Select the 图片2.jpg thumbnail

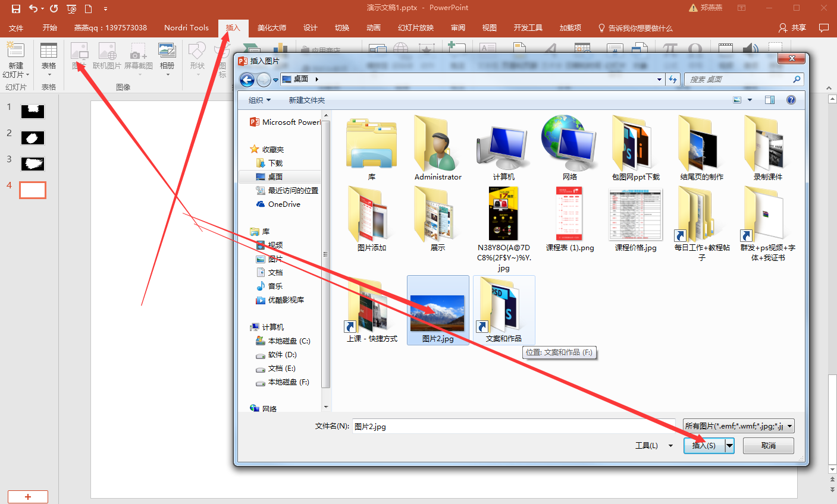[x=438, y=313]
